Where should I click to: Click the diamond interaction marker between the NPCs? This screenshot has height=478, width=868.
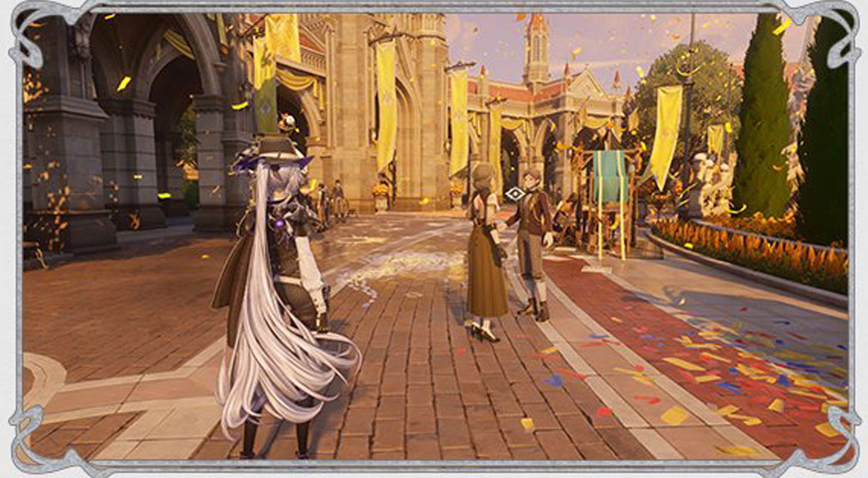pos(514,194)
